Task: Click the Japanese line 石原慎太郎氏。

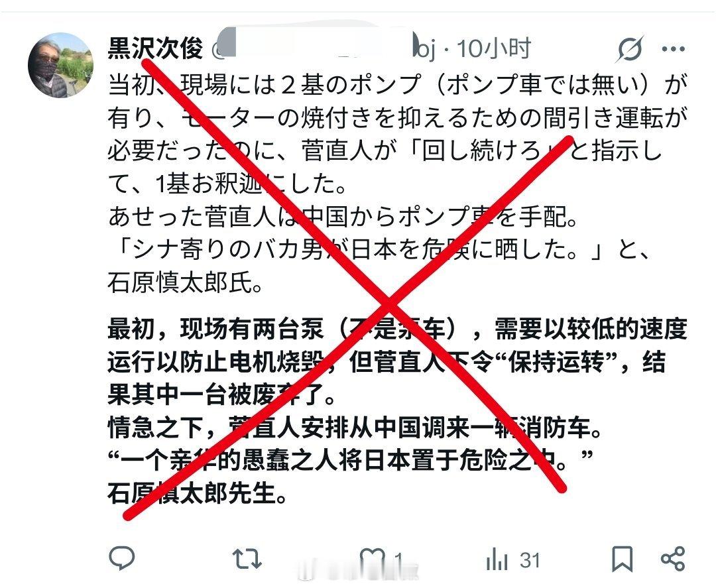Action: (186, 283)
